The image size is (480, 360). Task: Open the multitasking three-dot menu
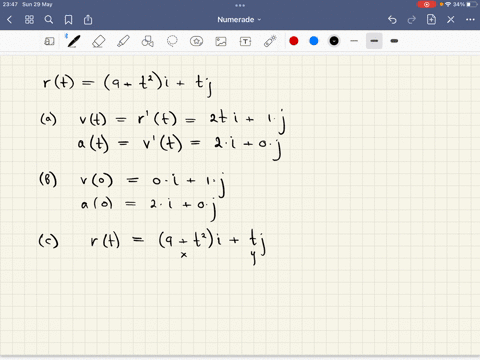(x=240, y=5)
